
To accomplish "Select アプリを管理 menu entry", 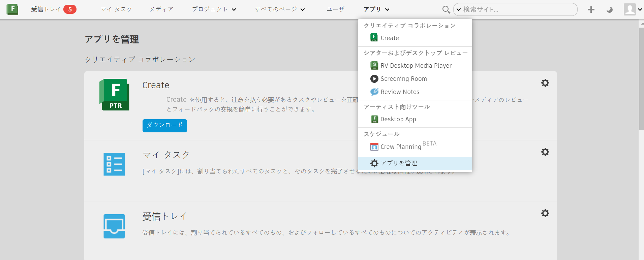I will pyautogui.click(x=415, y=163).
